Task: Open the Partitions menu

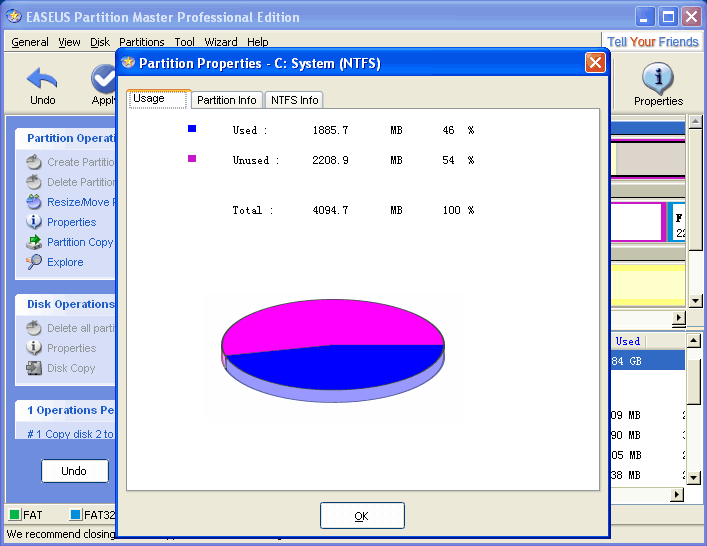Action: tap(142, 42)
